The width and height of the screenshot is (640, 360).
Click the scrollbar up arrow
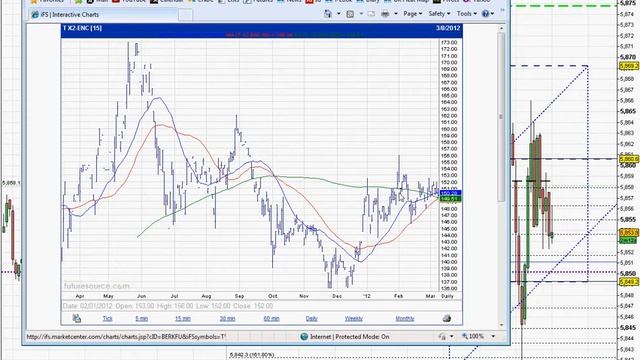[x=501, y=28]
